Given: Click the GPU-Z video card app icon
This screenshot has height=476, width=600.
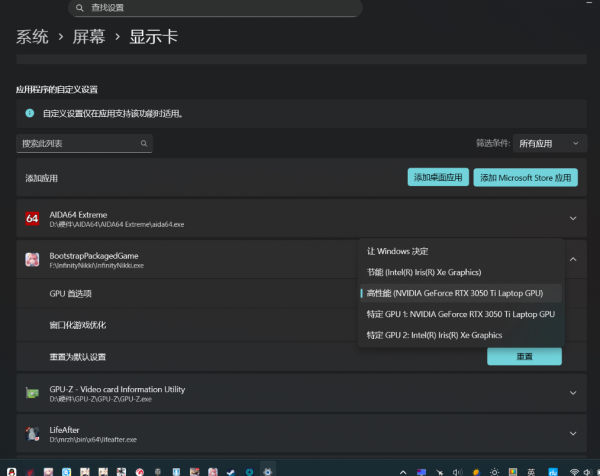Looking at the screenshot, I should [x=32, y=393].
